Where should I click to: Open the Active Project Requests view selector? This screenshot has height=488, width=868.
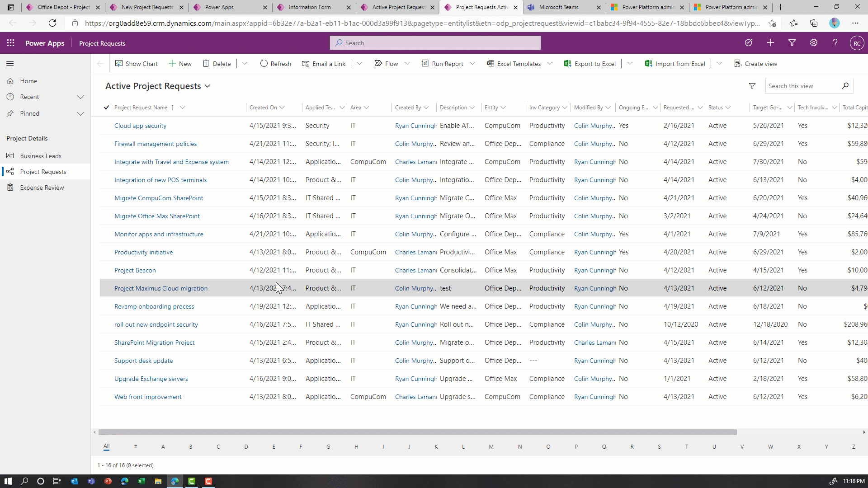tap(158, 86)
